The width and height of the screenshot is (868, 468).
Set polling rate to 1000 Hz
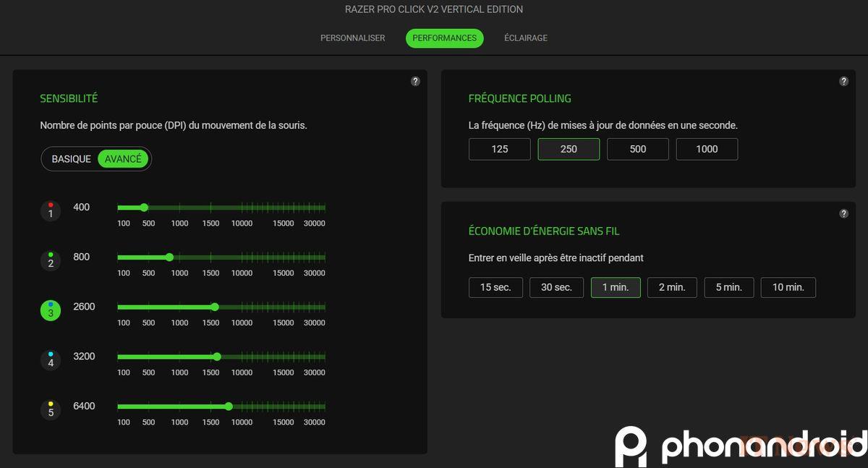coord(707,149)
